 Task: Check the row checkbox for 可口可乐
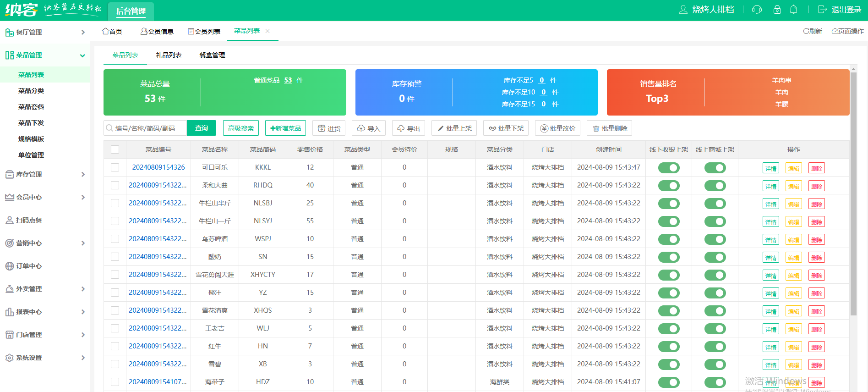pyautogui.click(x=115, y=167)
